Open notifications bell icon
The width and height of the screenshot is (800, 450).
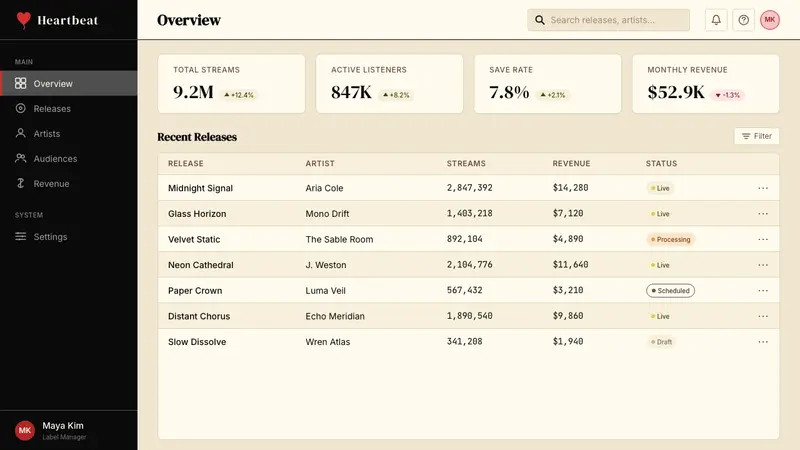click(x=716, y=20)
